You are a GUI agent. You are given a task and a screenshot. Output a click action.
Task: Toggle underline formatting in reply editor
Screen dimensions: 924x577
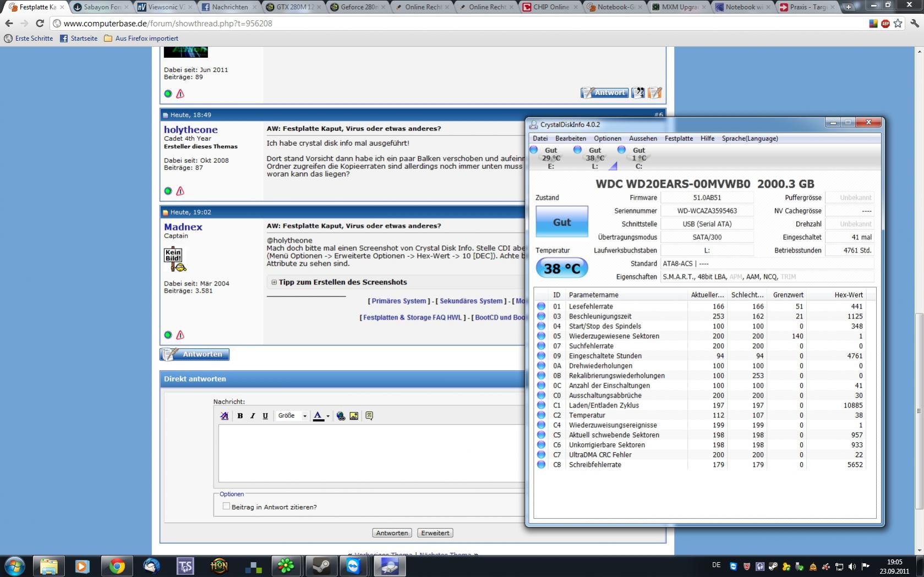(x=265, y=416)
